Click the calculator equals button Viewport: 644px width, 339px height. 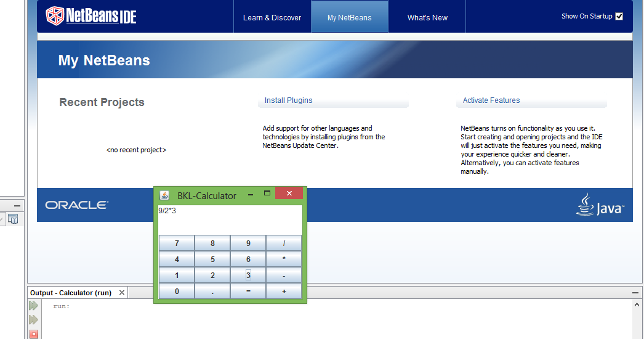[x=248, y=292]
